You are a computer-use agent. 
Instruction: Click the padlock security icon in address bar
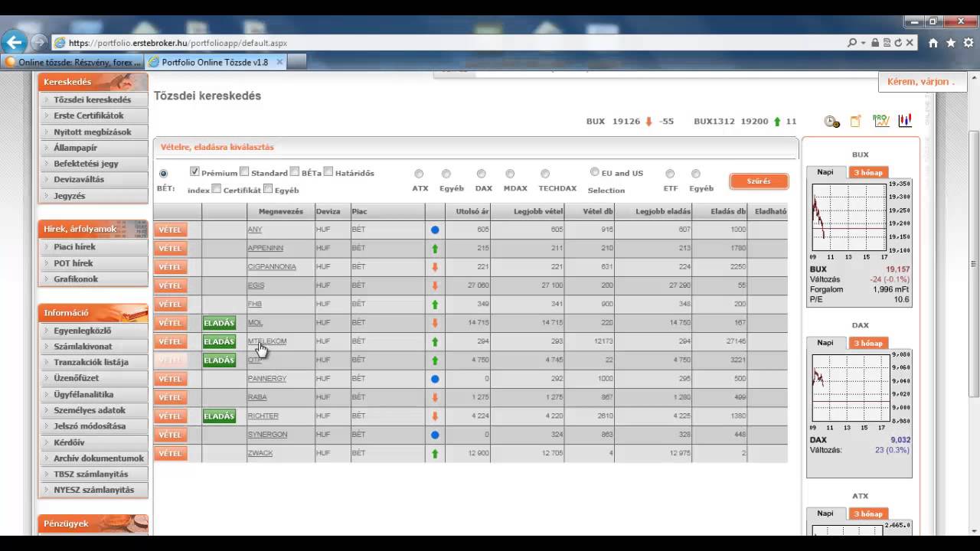(x=874, y=43)
